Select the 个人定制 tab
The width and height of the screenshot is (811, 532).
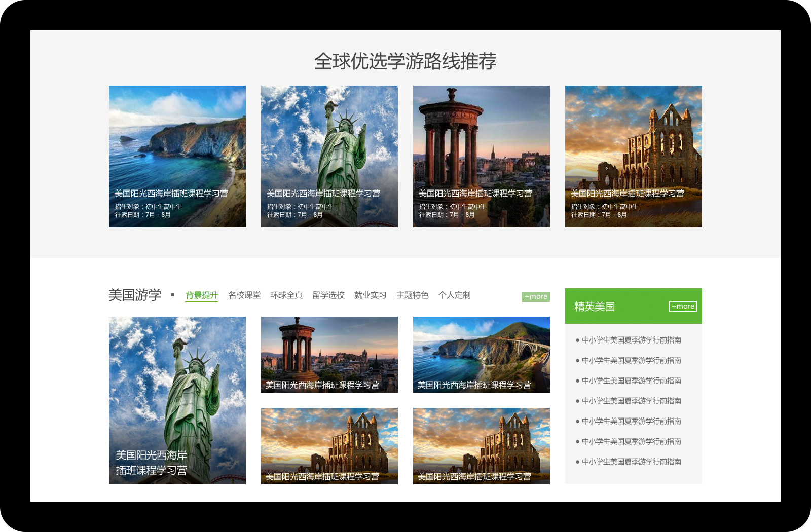454,295
